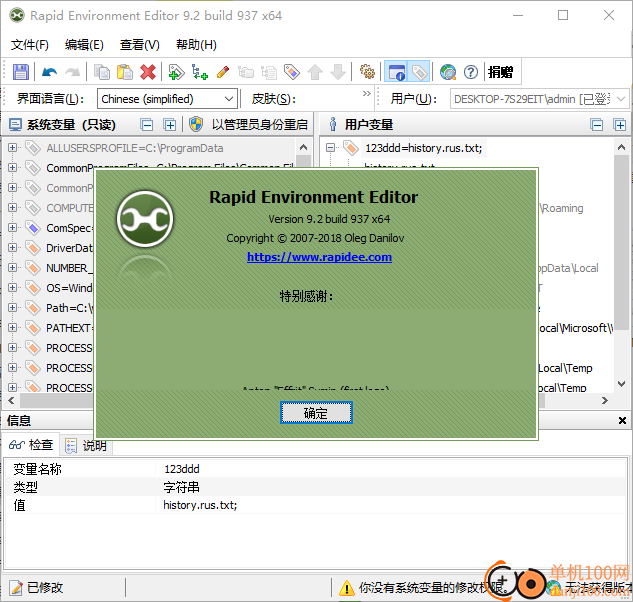
Task: Show hidden toolbar items via » chevron
Action: point(367,94)
